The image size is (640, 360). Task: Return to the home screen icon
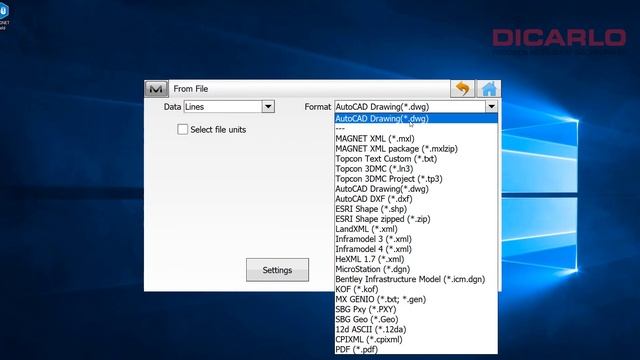tap(489, 89)
